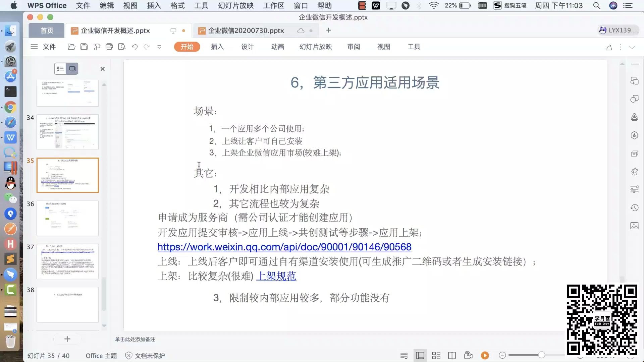Click the print icon in toolbar

[109, 47]
